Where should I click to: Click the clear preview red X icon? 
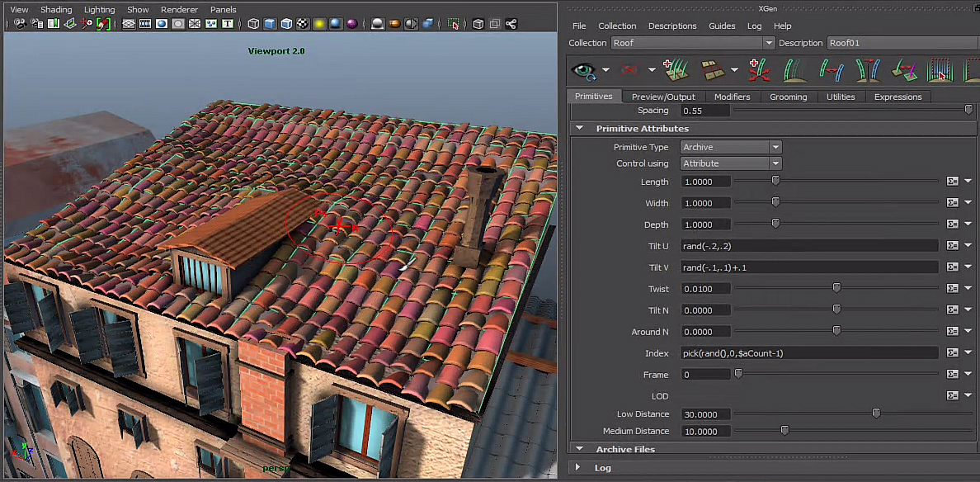(631, 70)
